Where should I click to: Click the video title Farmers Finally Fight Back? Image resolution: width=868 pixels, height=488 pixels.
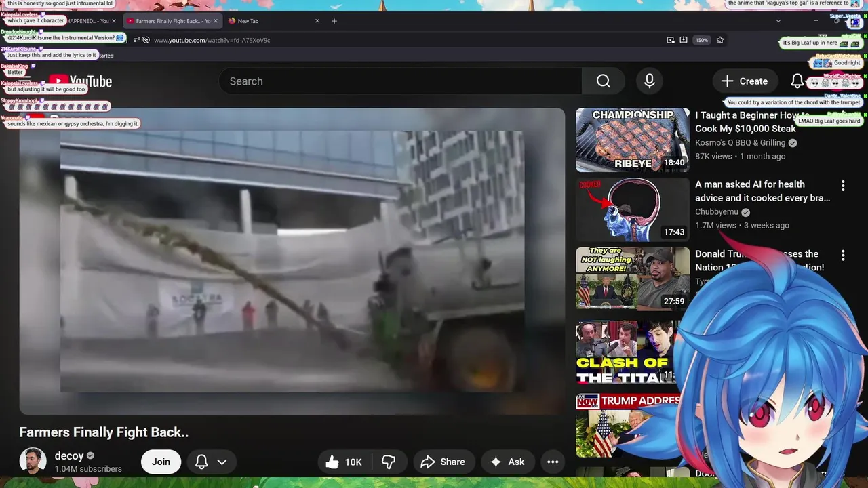(104, 432)
